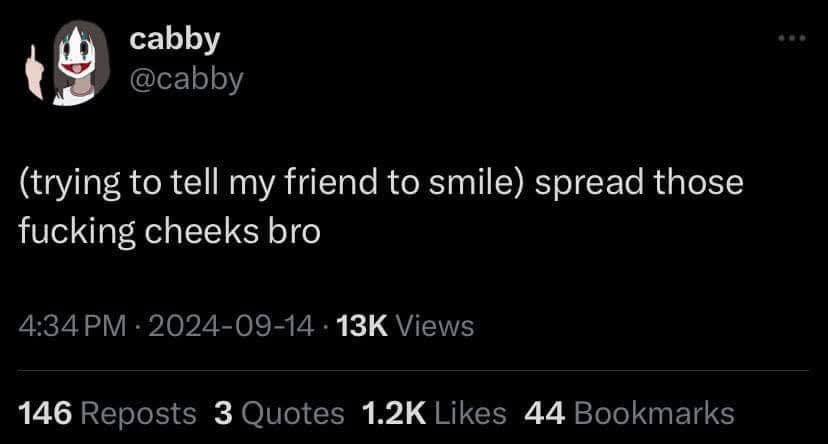Image resolution: width=828 pixels, height=444 pixels.
Task: Open the Bookmarks label
Action: tap(654, 413)
